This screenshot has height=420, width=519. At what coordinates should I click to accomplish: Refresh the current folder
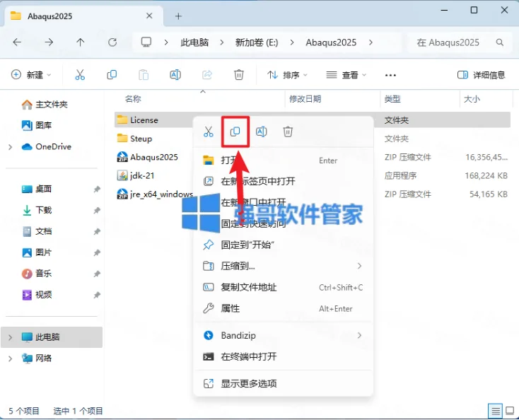(112, 42)
